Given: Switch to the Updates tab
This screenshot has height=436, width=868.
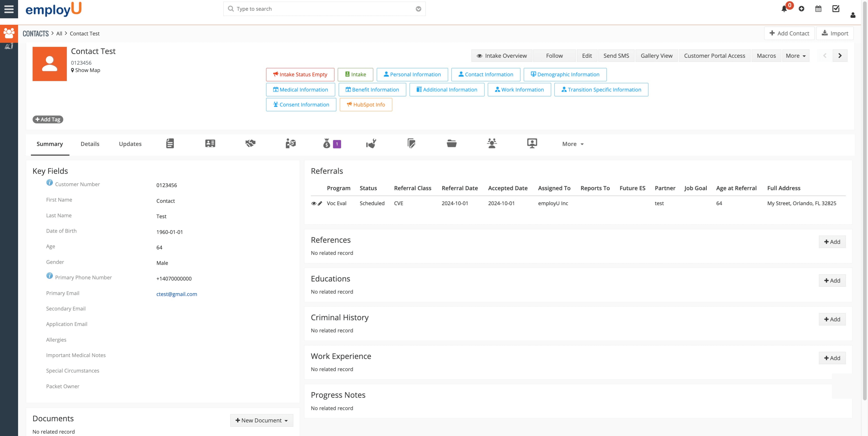Looking at the screenshot, I should pyautogui.click(x=130, y=144).
